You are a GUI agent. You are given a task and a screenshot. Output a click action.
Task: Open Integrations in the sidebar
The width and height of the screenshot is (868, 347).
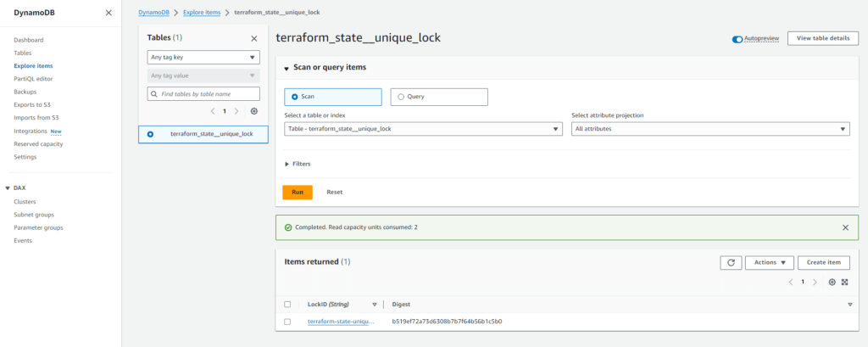[31, 131]
